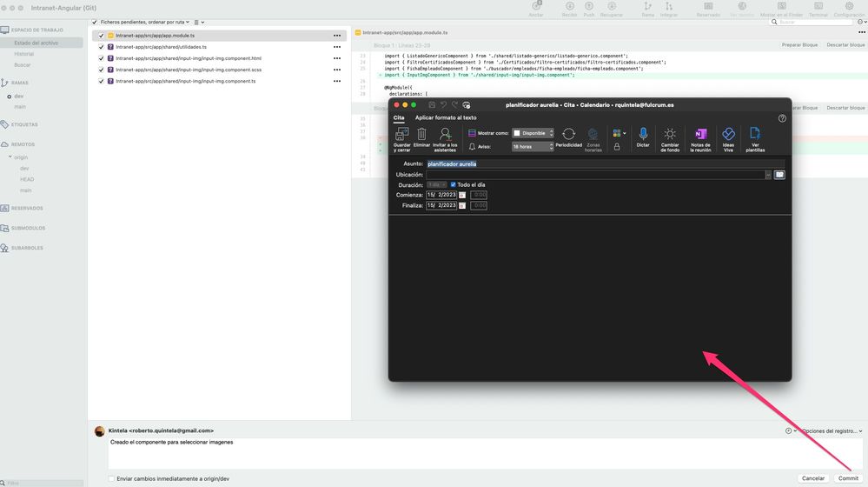
Task: Click the redo arrow in the appointment title bar
Action: (454, 104)
